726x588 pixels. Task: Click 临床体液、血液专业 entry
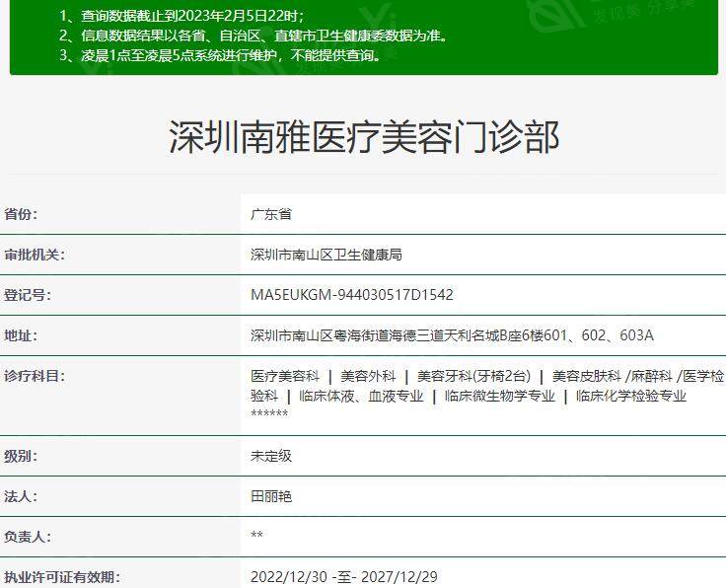362,397
